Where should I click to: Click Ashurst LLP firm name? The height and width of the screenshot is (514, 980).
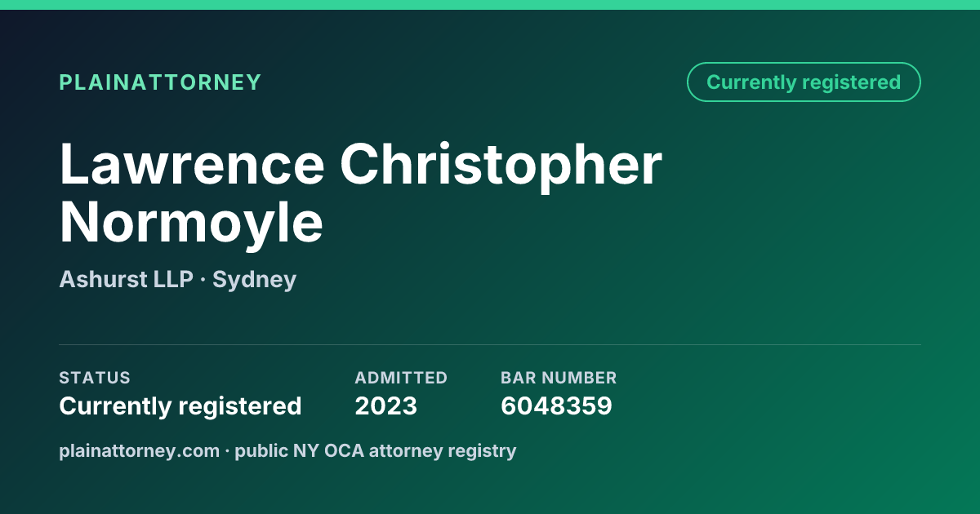point(126,280)
